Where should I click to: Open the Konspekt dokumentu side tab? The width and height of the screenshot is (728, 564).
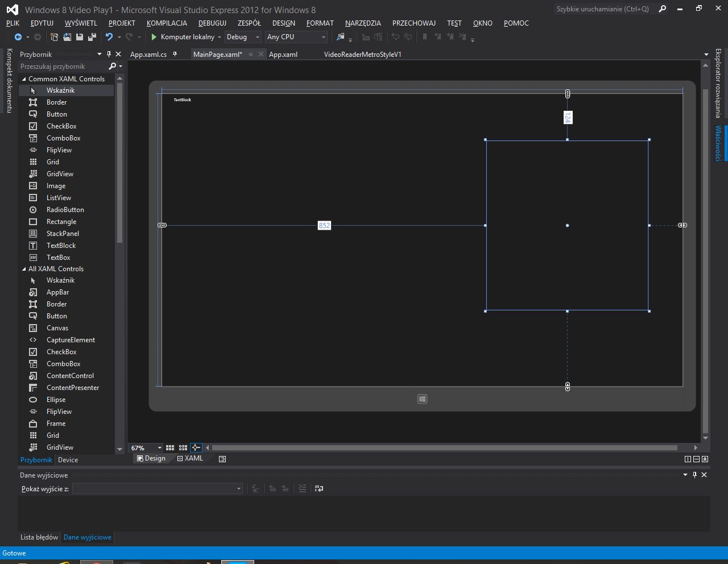tap(9, 80)
